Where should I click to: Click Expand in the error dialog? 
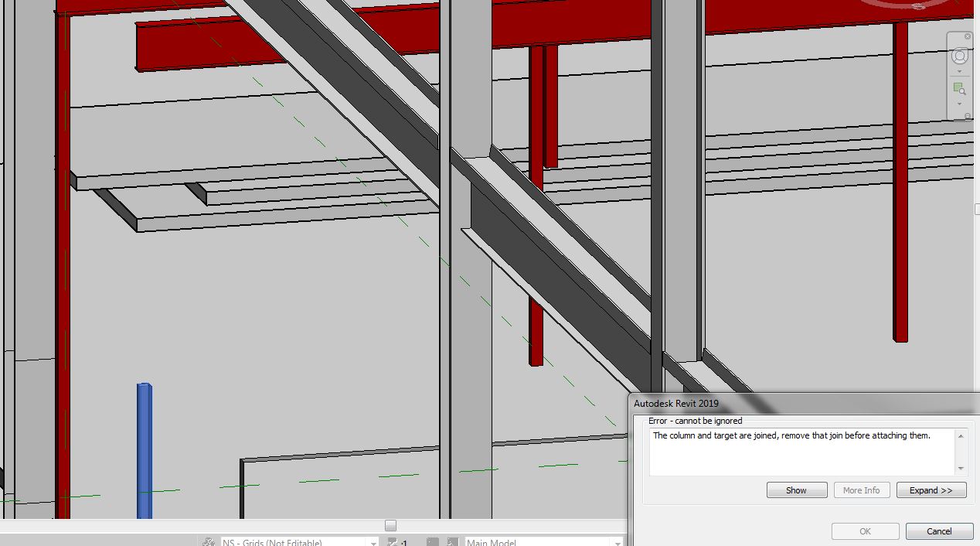pyautogui.click(x=931, y=490)
